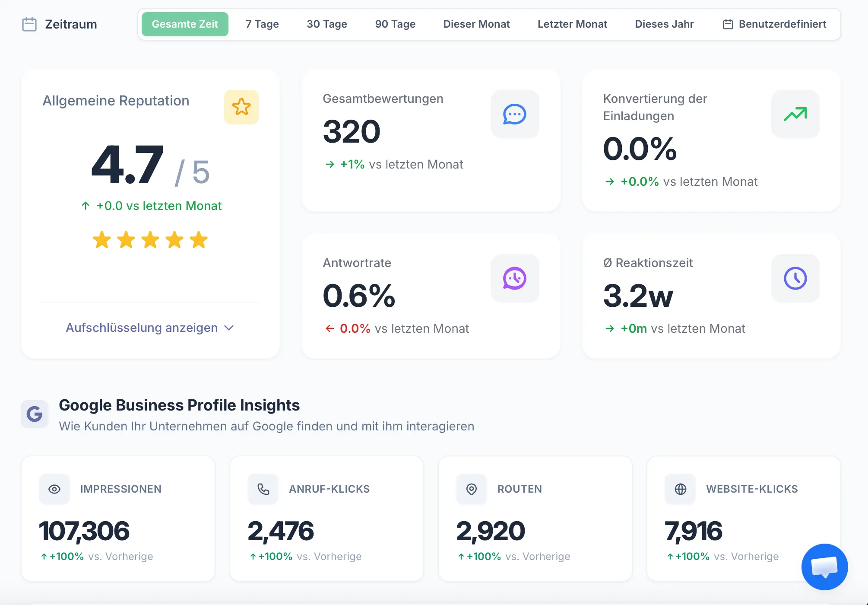Viewport: 868px width, 605px height.
Task: Click the purple chat clock icon for Antwortrate
Action: 514,278
